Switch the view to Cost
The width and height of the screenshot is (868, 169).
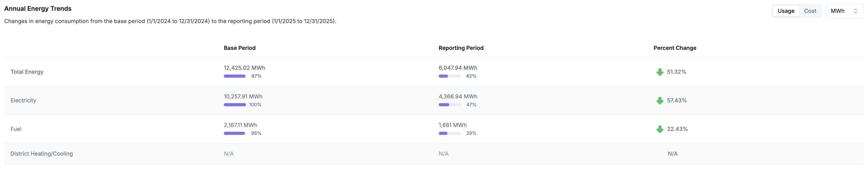pos(810,11)
